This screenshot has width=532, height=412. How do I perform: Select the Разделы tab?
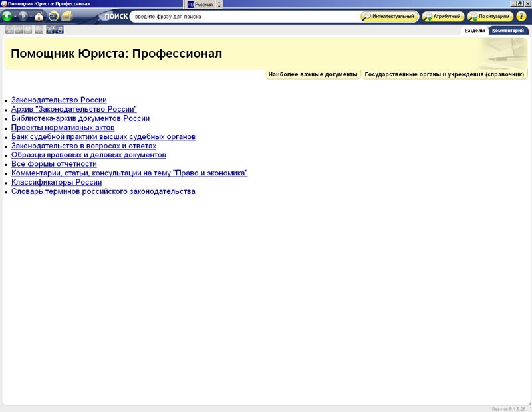(x=475, y=30)
